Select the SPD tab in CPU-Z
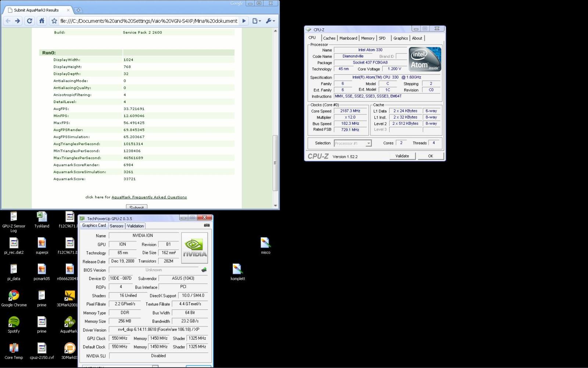Screen dimensions: 588x368 pyautogui.click(x=382, y=38)
